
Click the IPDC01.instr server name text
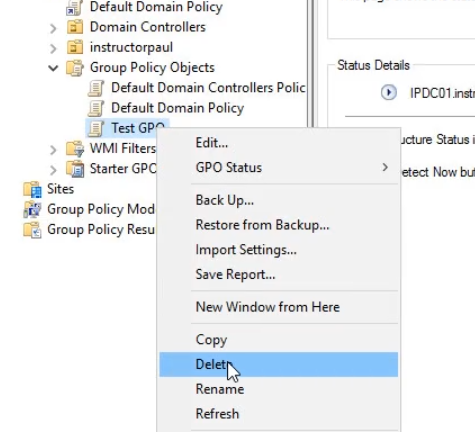point(442,93)
